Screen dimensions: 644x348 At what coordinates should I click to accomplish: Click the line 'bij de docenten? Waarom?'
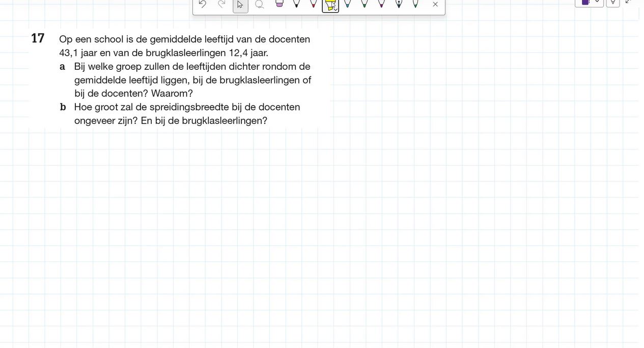[133, 94]
